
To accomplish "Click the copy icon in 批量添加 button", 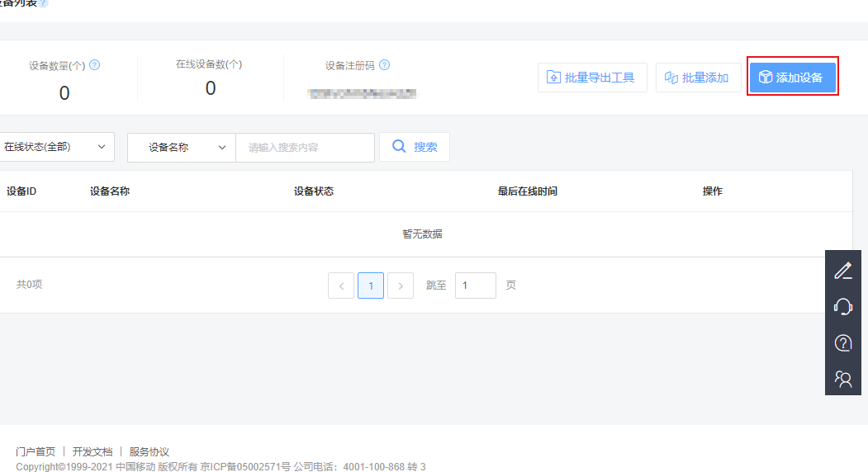I will (671, 78).
